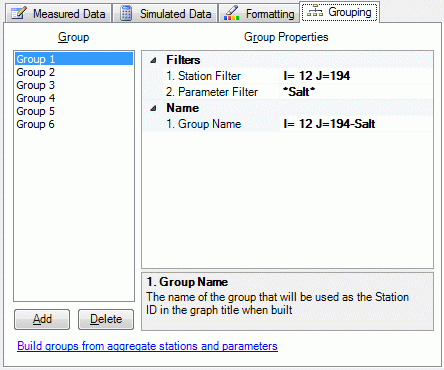Edit the Station Filter value field
The image size is (444, 370).
tap(356, 76)
